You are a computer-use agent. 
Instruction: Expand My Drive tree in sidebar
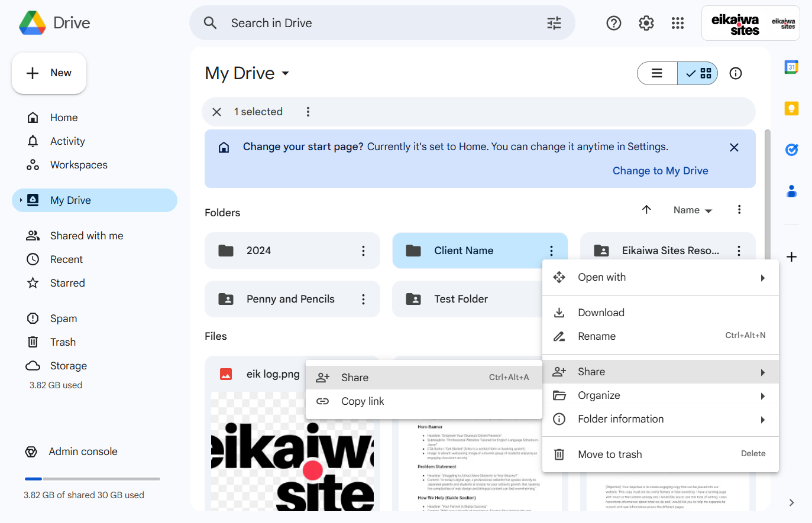coord(21,200)
